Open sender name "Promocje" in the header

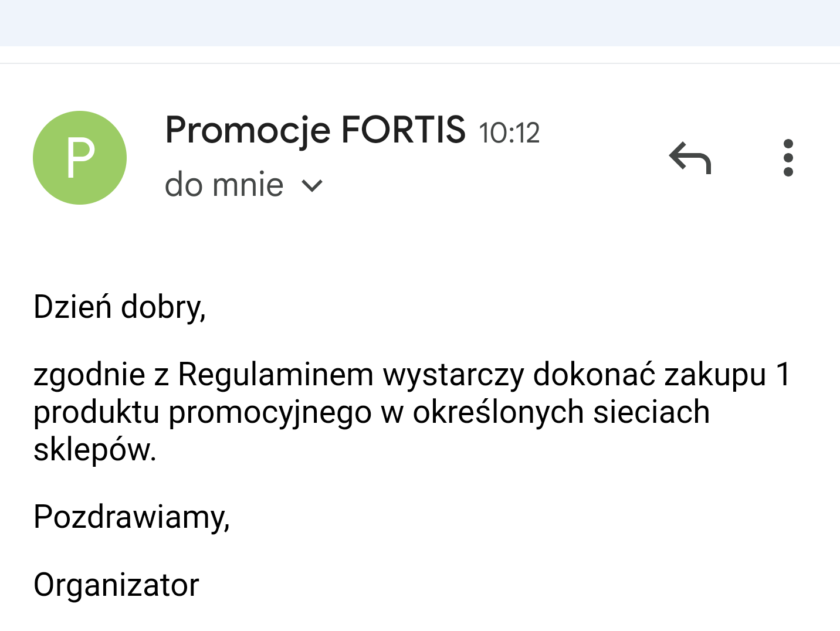[x=248, y=130]
